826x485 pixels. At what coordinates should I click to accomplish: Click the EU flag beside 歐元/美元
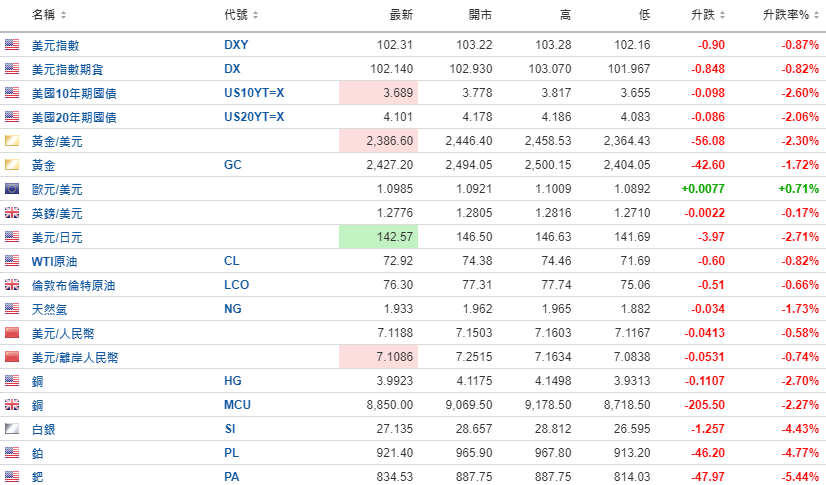(x=12, y=189)
